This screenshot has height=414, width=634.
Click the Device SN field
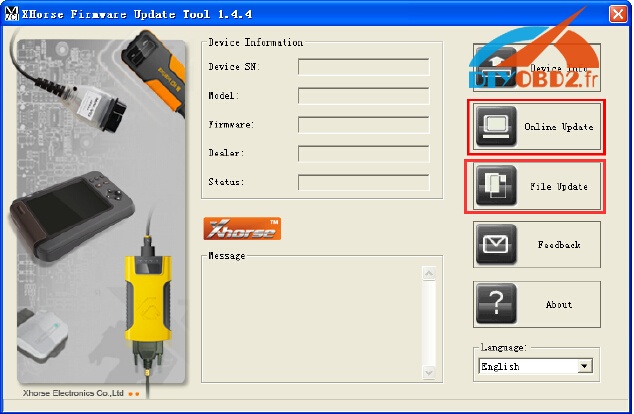click(x=363, y=67)
